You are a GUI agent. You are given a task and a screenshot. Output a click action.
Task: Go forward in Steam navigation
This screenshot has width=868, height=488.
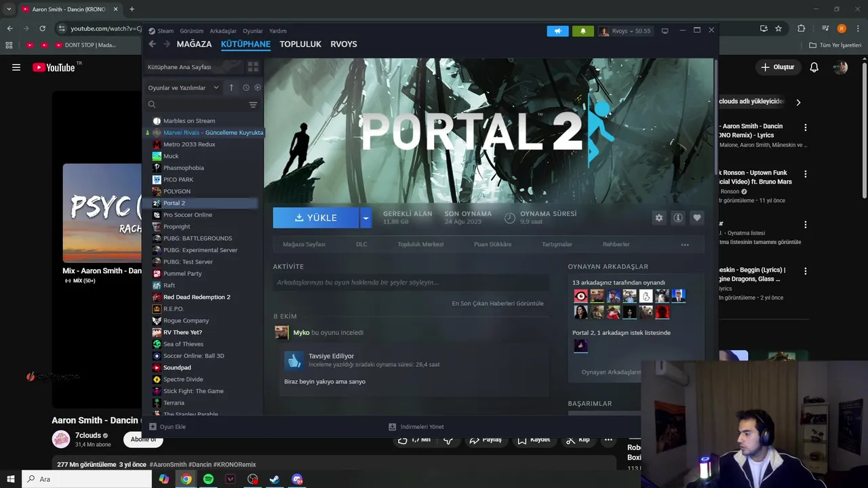click(165, 44)
